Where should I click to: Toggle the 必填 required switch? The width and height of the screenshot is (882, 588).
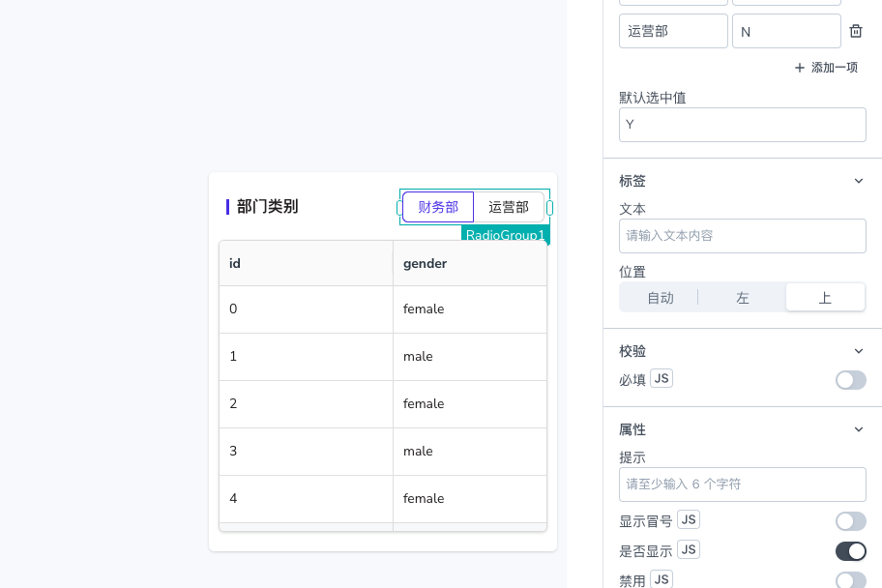850,380
